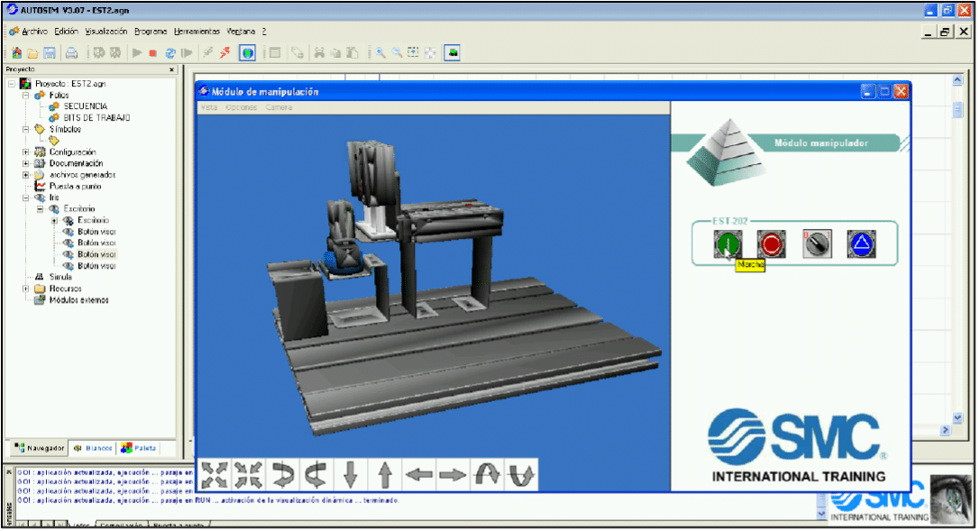
Task: Select SECUENCIA folio in project tree
Action: pos(85,106)
